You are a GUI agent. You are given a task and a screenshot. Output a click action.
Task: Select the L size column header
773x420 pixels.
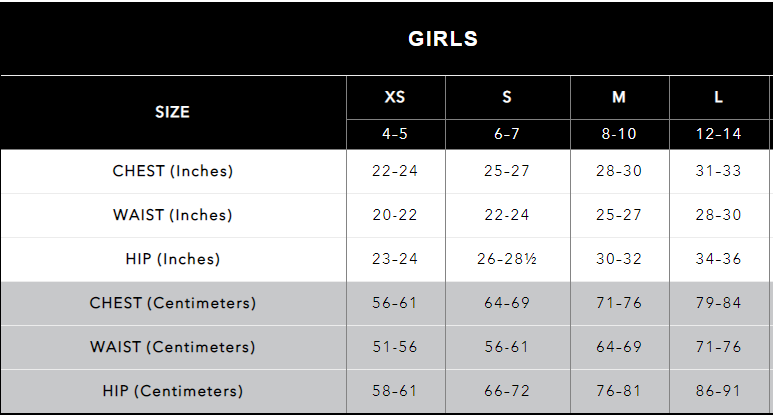click(x=718, y=98)
